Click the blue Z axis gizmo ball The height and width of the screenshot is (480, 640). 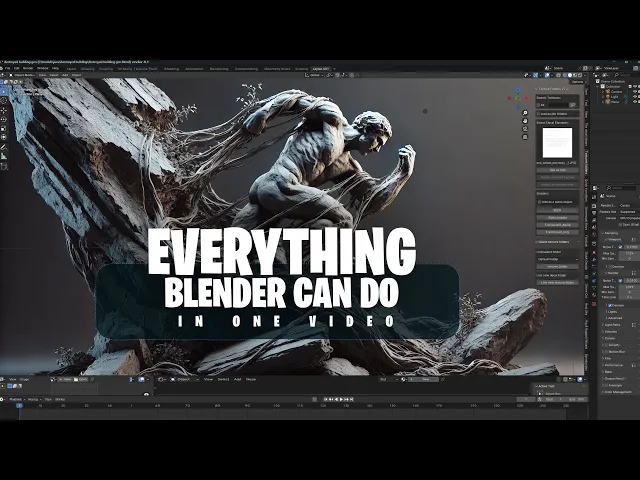518,90
